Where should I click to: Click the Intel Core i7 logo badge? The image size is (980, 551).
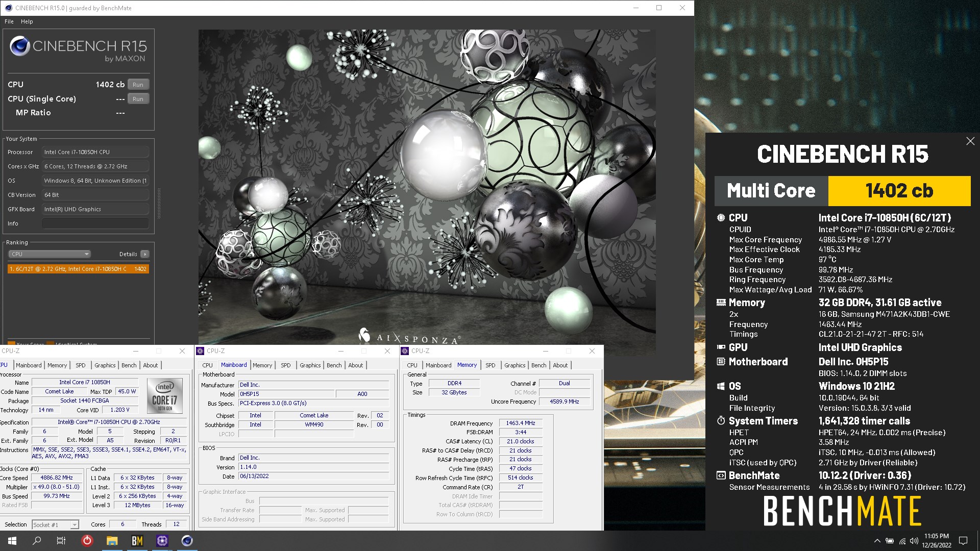pyautogui.click(x=165, y=395)
